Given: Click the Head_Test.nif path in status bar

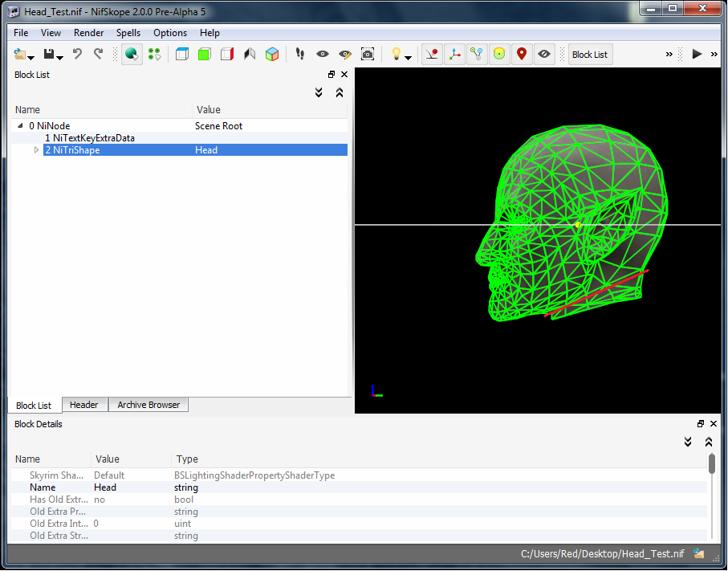Looking at the screenshot, I should [603, 554].
